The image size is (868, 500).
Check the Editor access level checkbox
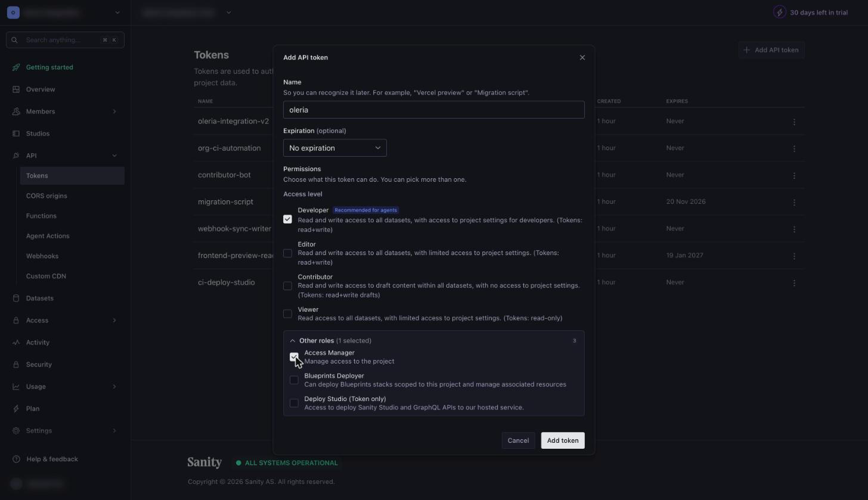coord(287,253)
